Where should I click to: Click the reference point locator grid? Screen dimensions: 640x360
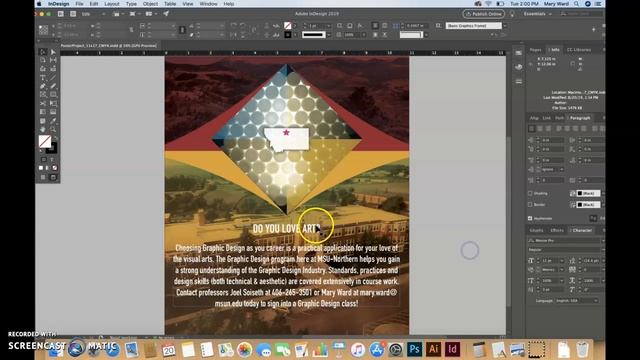pos(43,30)
